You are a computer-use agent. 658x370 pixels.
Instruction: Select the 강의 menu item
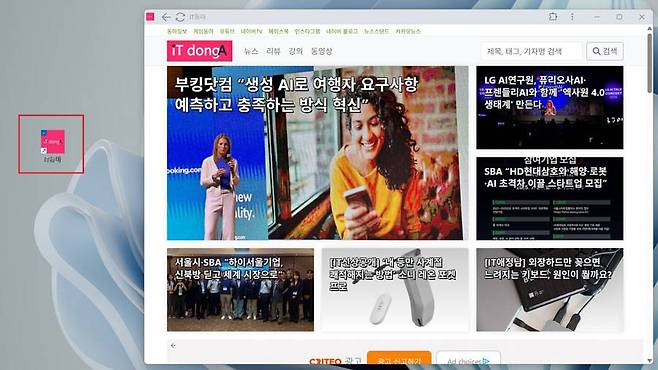point(295,51)
